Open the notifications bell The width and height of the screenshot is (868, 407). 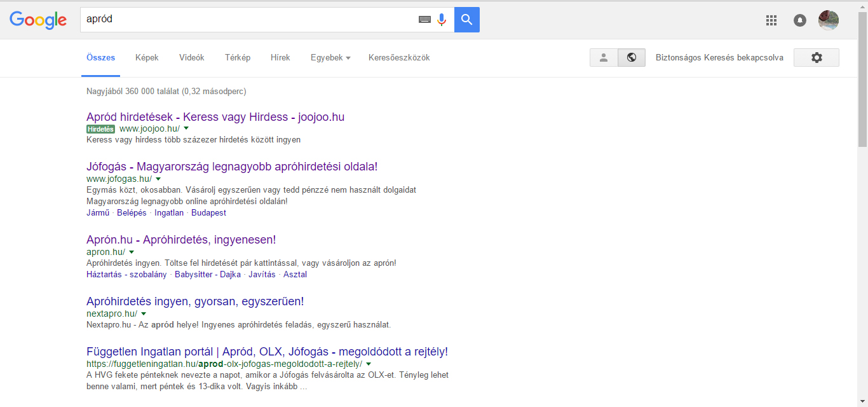800,20
